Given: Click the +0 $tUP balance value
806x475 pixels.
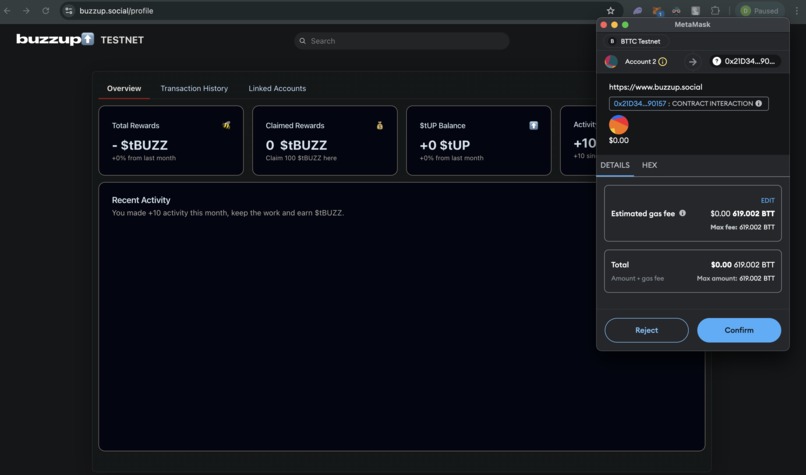Looking at the screenshot, I should tap(445, 145).
